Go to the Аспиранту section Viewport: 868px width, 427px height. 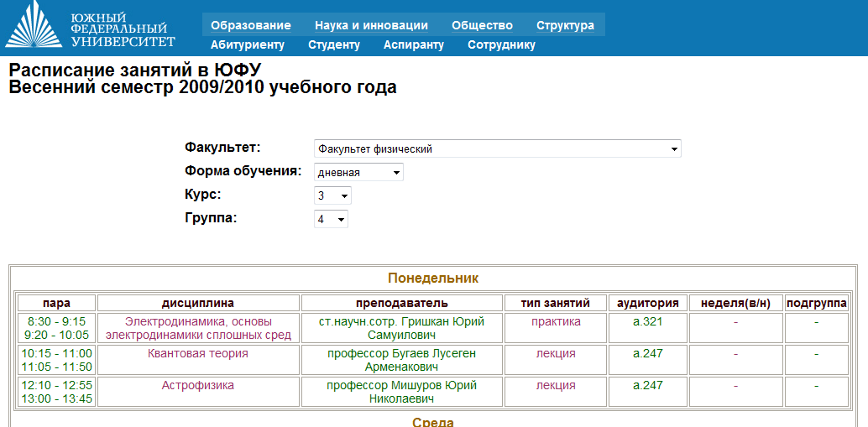click(414, 45)
